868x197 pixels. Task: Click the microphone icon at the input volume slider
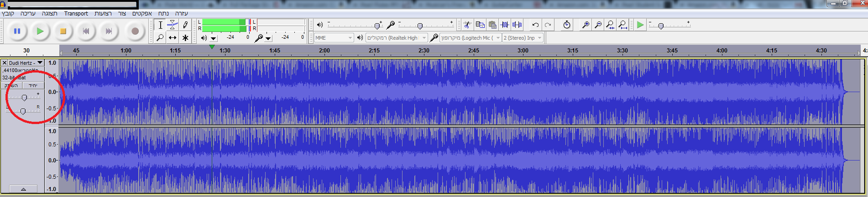(391, 25)
